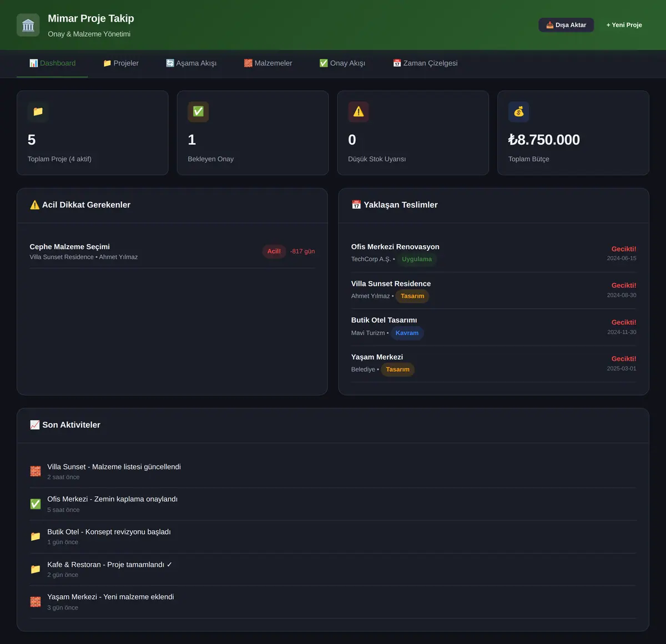Click the -817 gün overdue text

click(302, 251)
